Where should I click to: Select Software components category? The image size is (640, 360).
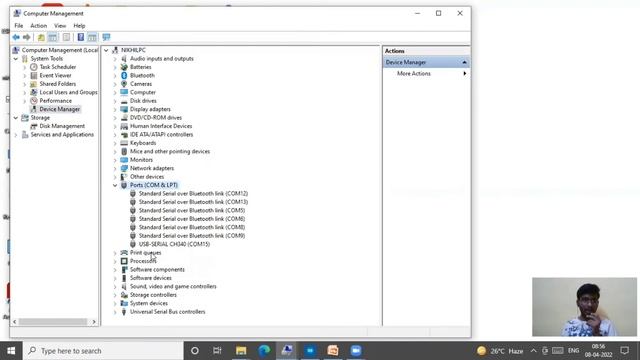click(x=157, y=269)
